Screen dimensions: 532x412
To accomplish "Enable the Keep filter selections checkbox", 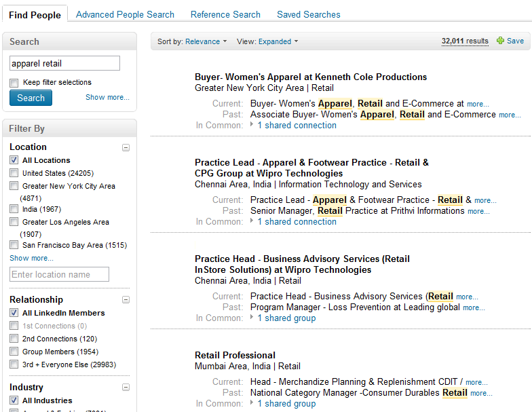I will tap(14, 83).
